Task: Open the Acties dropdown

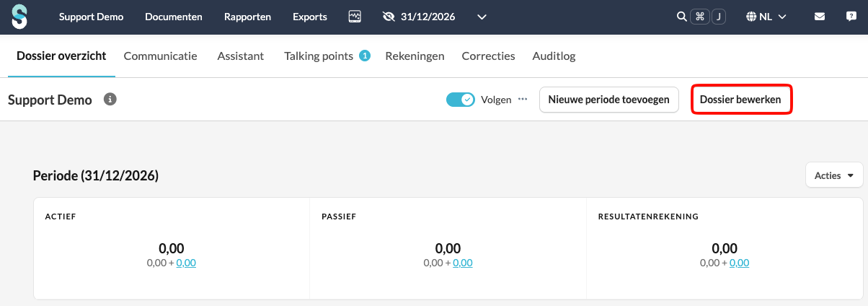Action: 834,175
